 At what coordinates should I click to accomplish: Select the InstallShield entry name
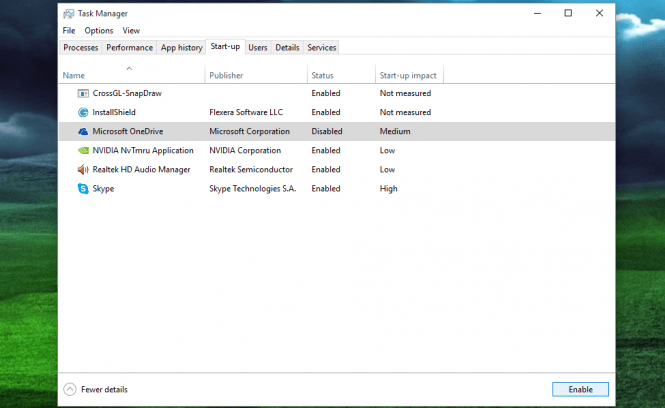click(114, 112)
